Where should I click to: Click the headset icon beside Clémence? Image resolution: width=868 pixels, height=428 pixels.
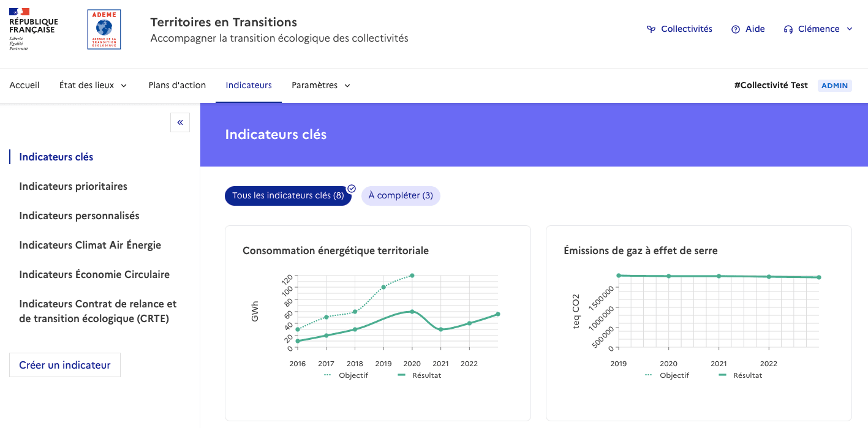click(788, 29)
